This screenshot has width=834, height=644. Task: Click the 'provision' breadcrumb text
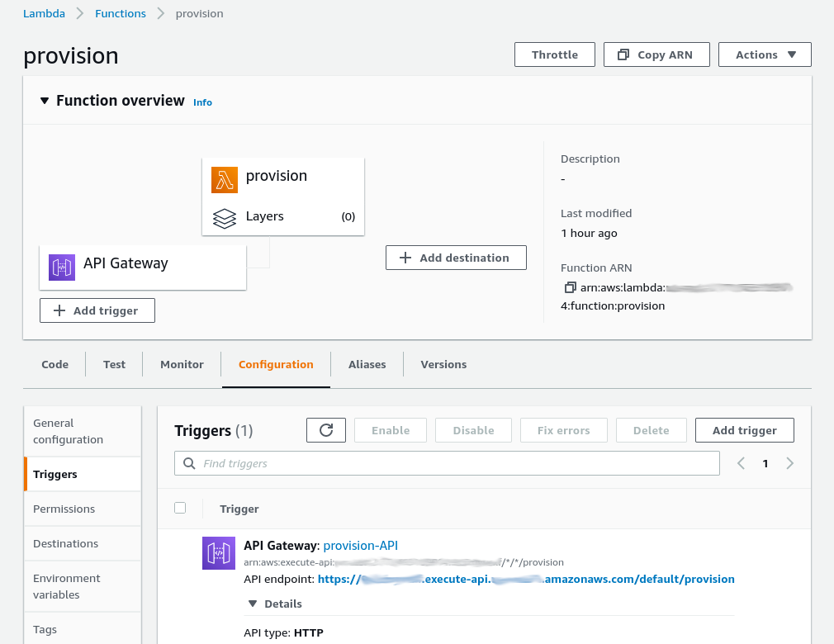tap(200, 14)
